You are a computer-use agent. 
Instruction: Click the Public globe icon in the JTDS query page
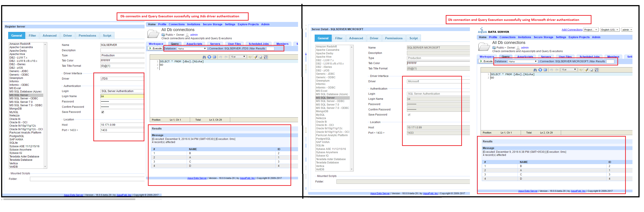click(x=163, y=35)
